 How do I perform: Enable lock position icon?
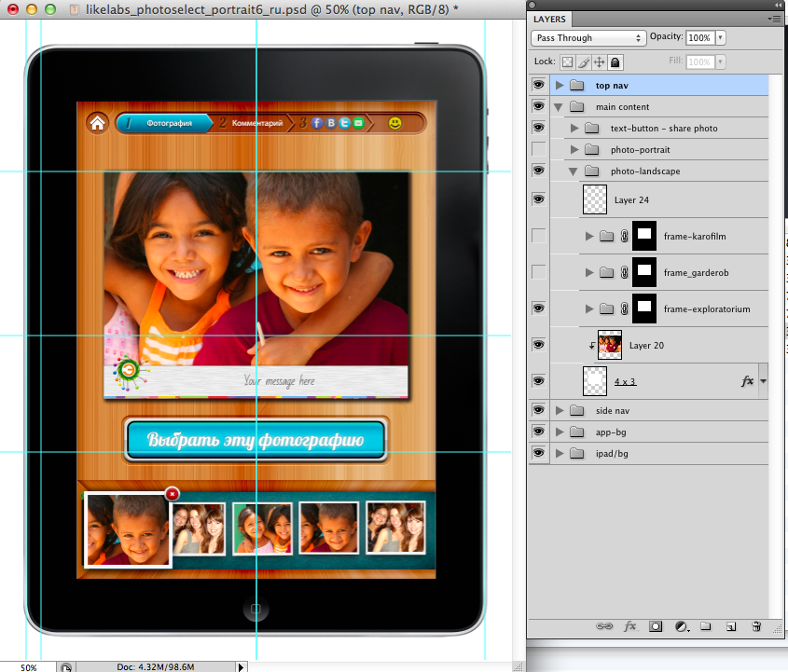tap(600, 62)
